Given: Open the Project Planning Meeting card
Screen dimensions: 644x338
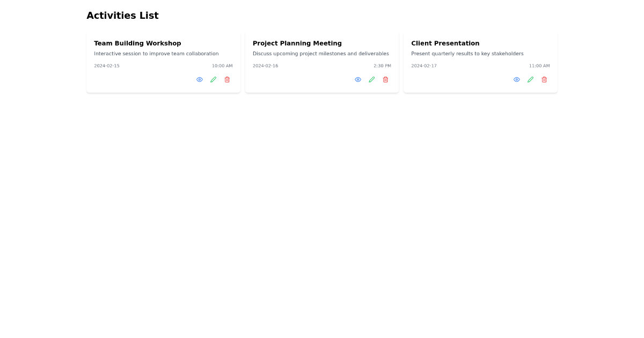Looking at the screenshot, I should click(322, 62).
